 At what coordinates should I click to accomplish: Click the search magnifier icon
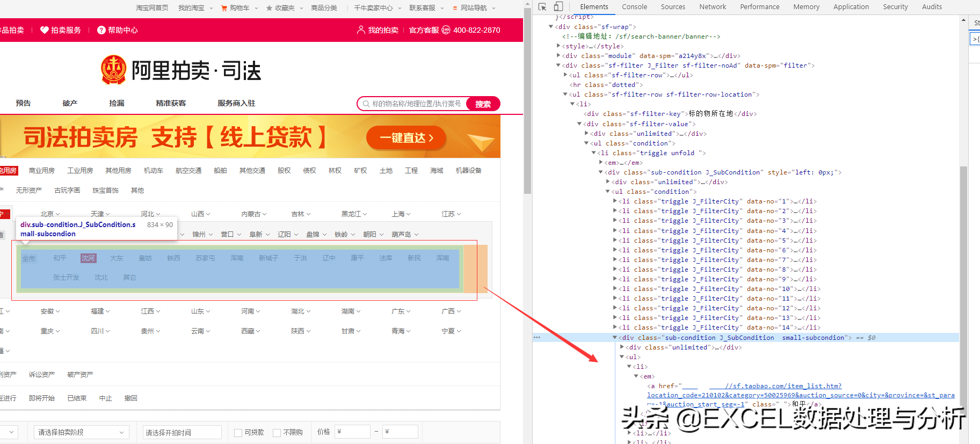click(x=366, y=104)
